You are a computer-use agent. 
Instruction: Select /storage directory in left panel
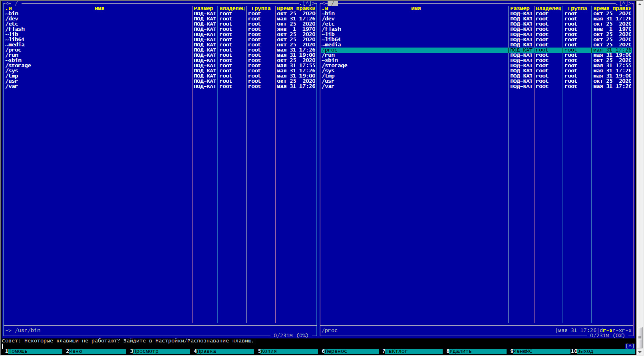18,66
